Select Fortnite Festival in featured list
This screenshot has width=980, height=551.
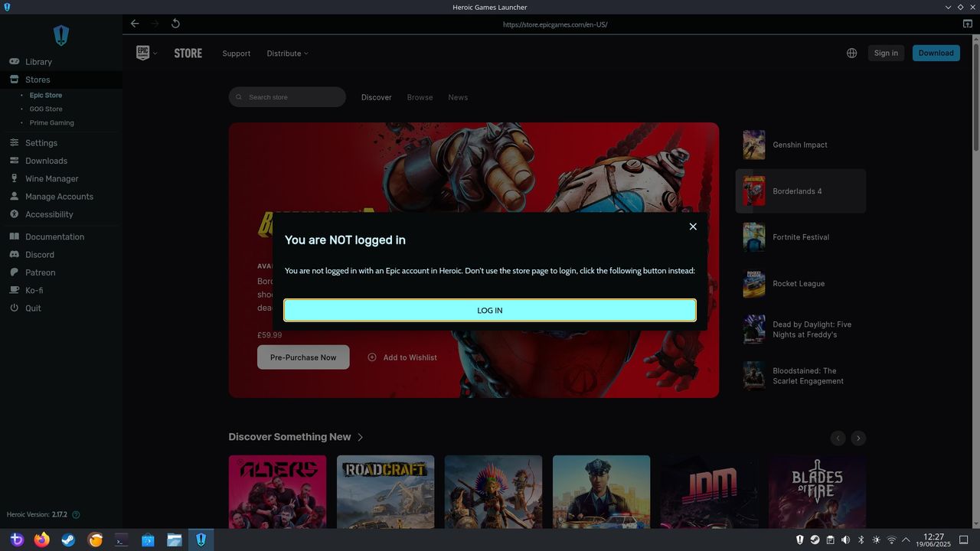(x=801, y=237)
